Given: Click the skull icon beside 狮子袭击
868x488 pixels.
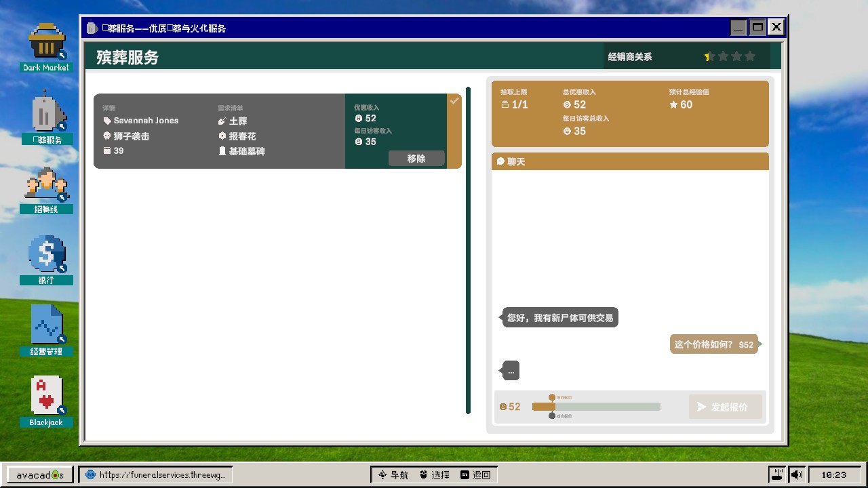Looking at the screenshot, I should point(106,136).
